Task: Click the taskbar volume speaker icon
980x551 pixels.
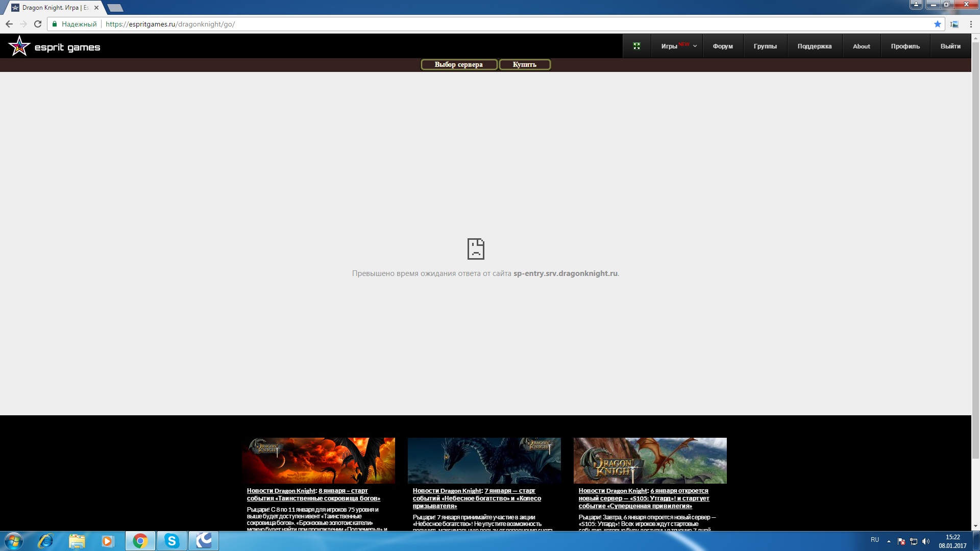Action: tap(926, 541)
